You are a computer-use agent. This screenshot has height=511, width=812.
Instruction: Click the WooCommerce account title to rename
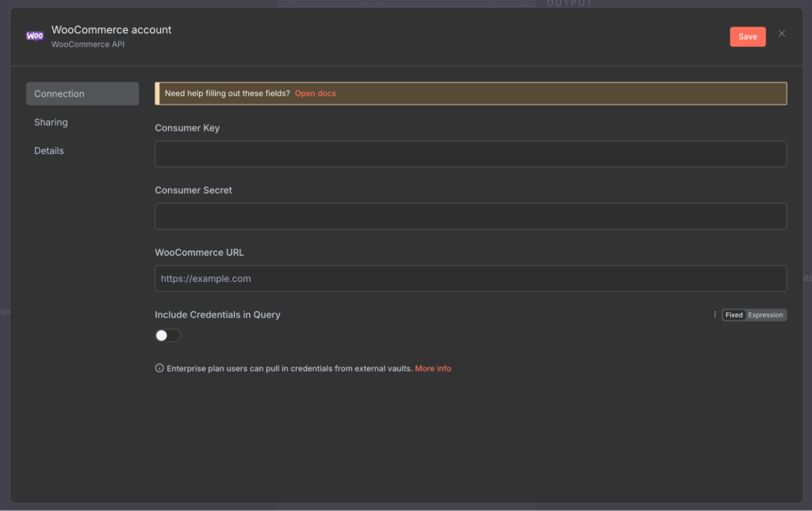click(111, 30)
